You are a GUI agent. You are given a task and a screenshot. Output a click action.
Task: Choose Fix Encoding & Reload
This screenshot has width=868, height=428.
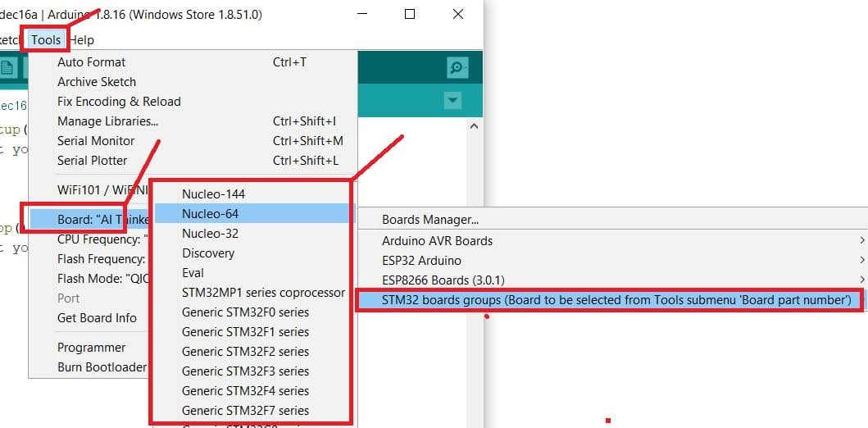[x=193, y=102]
